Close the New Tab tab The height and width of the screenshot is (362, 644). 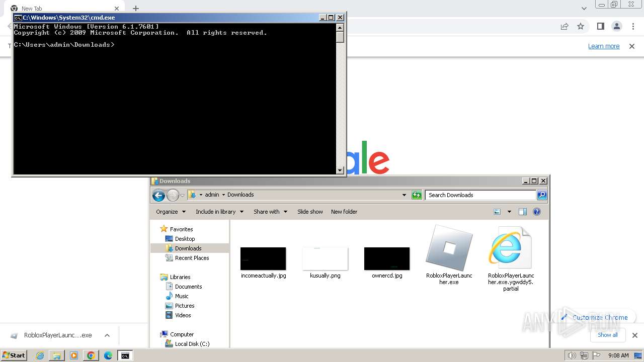[x=117, y=8]
